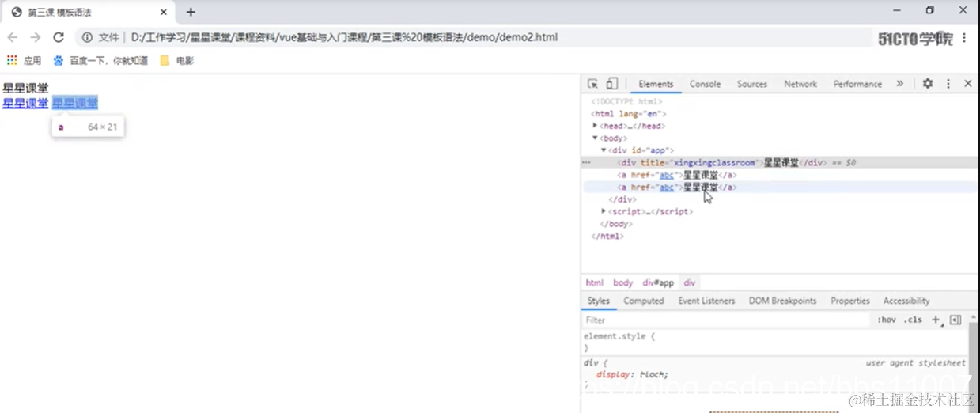The image size is (980, 413).
Task: Toggle the device toolbar icon
Action: [x=611, y=84]
